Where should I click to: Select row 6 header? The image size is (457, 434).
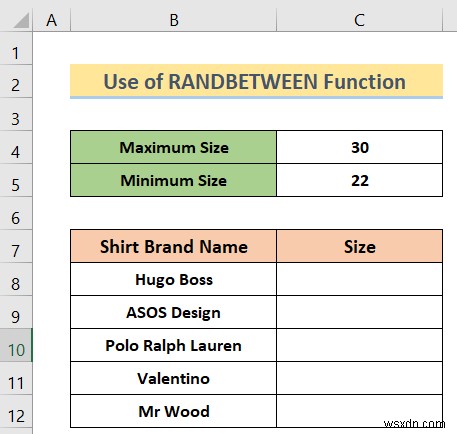coord(16,213)
